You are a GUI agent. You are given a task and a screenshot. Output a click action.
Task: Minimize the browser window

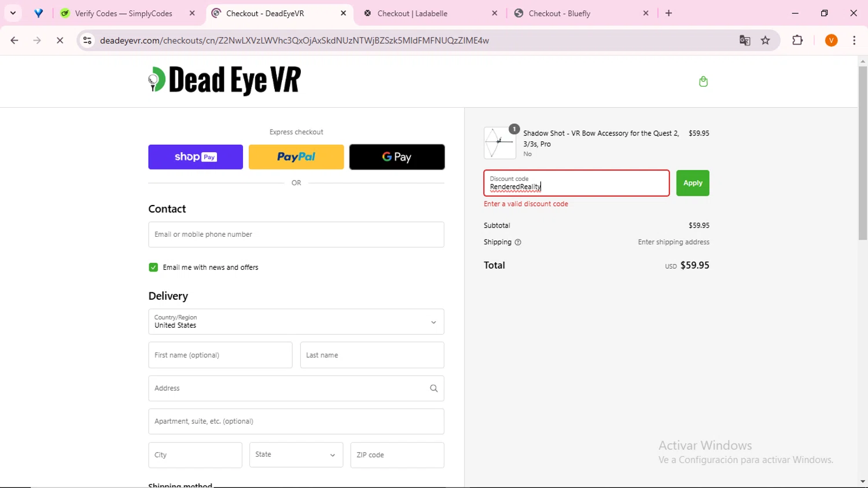coord(795,13)
